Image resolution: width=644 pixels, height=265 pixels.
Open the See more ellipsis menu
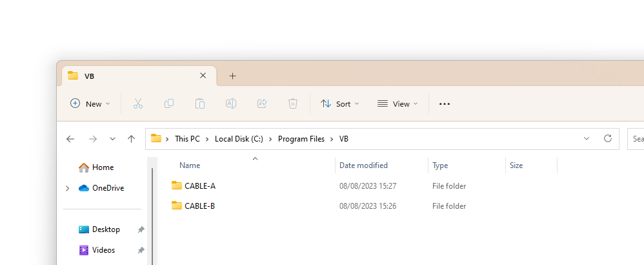[x=445, y=104]
